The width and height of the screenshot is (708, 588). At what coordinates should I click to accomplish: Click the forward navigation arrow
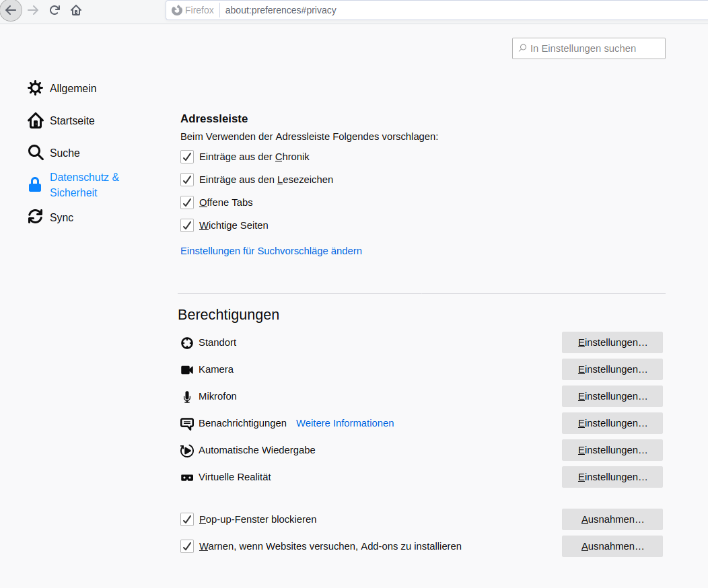(33, 10)
